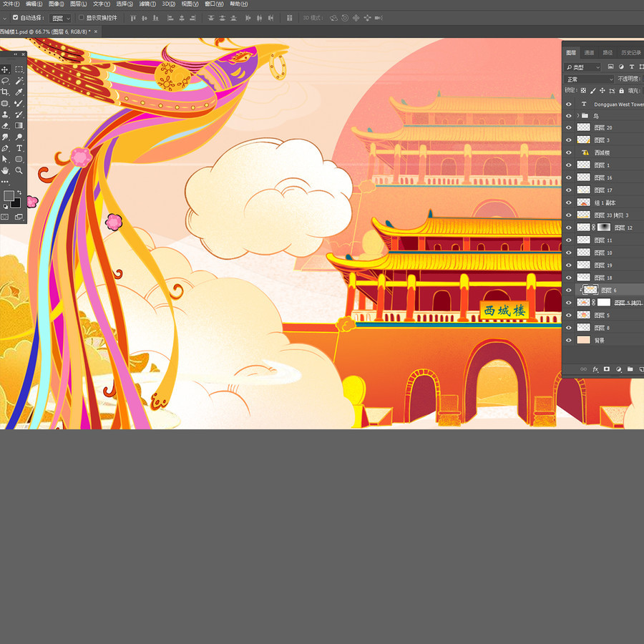Toggle visibility of 图层 12
This screenshot has width=644, height=644.
point(569,228)
